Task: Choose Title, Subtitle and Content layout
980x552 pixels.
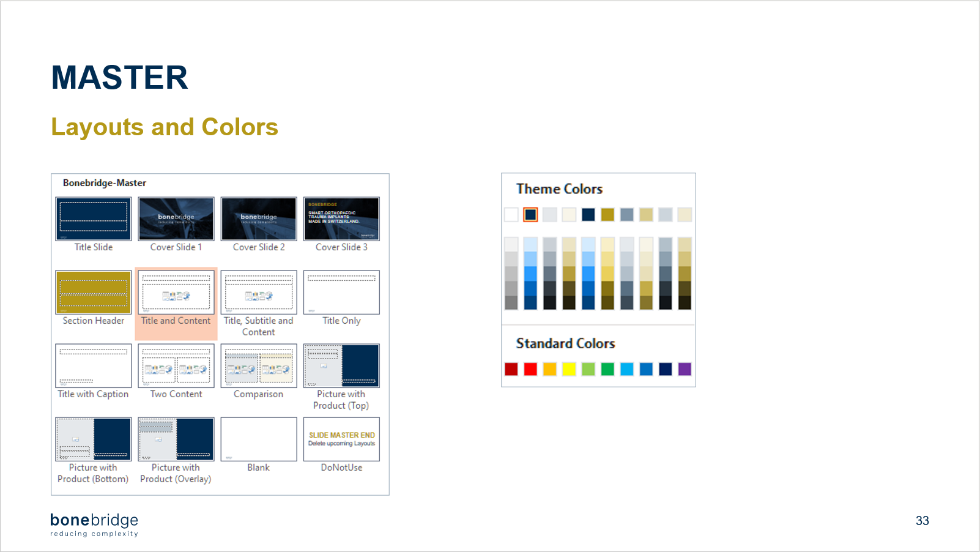Action: tap(259, 293)
